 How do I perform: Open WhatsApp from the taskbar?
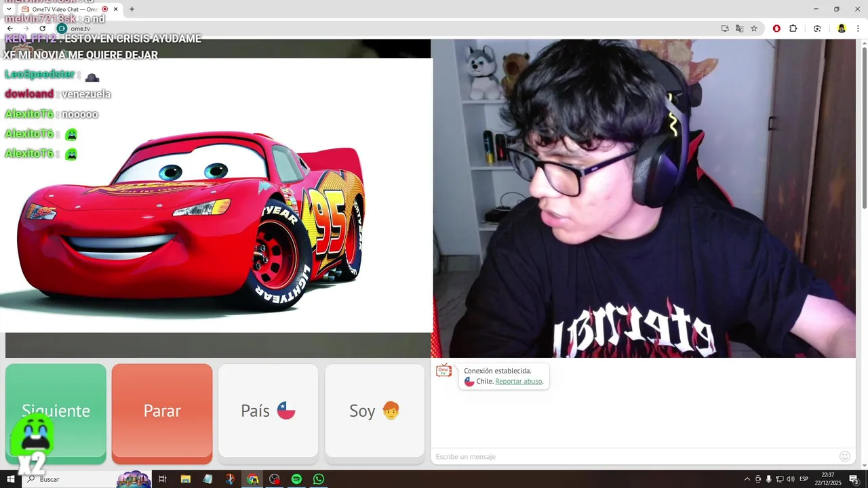(319, 479)
